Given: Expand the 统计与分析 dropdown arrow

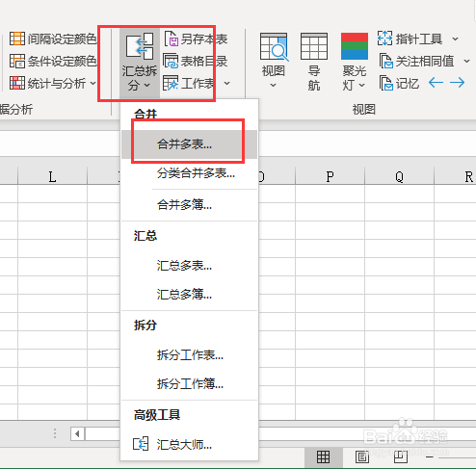Looking at the screenshot, I should pos(93,84).
